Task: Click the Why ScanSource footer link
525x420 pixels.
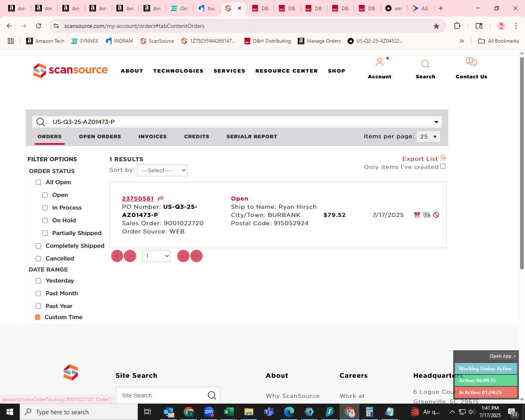Action: click(292, 396)
